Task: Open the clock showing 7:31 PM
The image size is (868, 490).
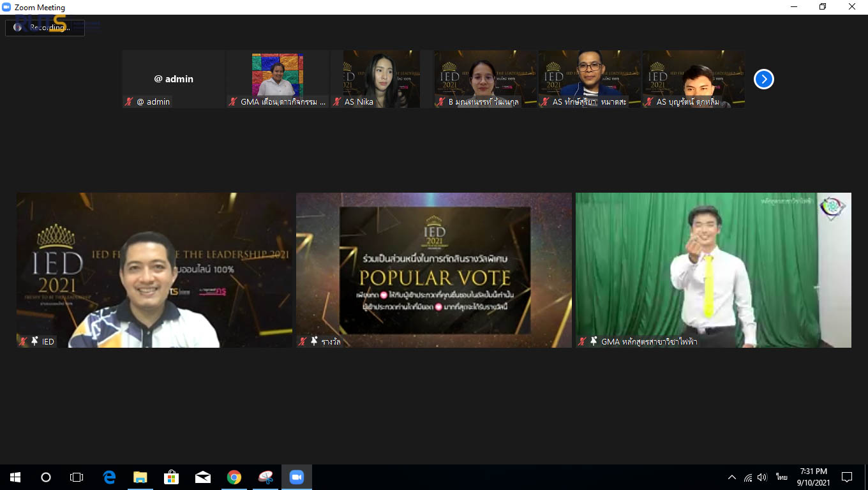Action: click(x=813, y=477)
